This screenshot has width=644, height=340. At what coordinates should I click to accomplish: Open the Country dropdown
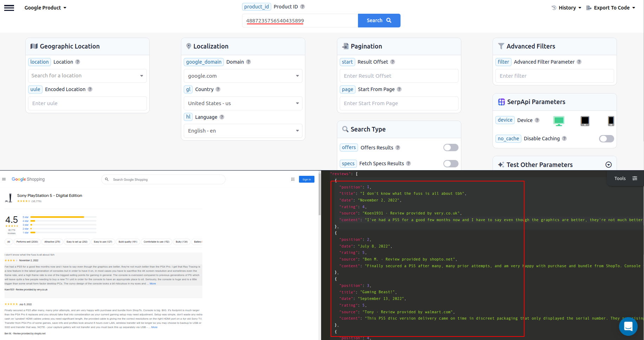point(243,103)
